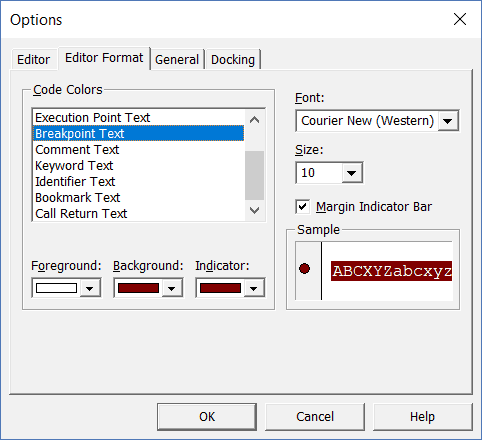
Task: Click the breakpoint dot in Sample margin
Action: (304, 269)
